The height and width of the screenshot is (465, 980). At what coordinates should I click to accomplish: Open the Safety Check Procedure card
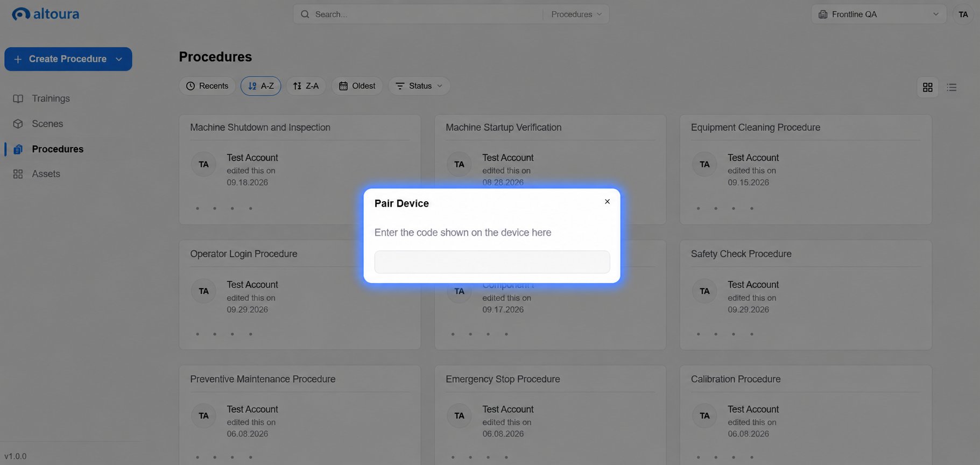(x=805, y=295)
